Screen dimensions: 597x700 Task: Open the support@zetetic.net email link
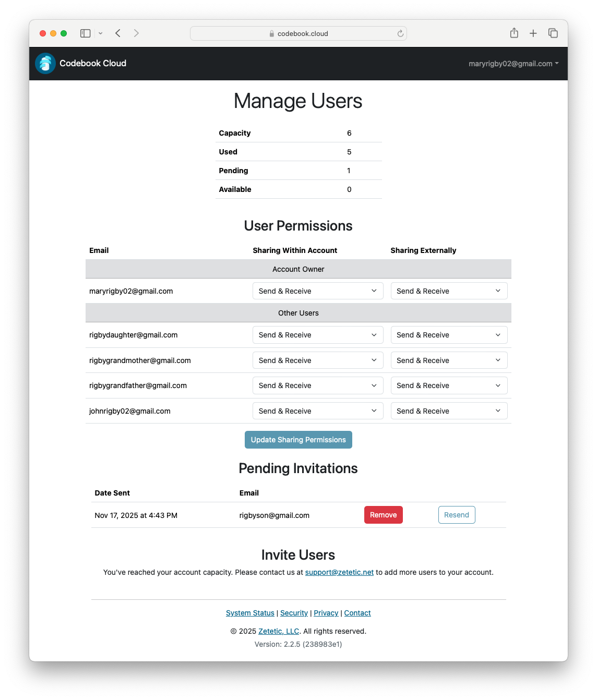(339, 572)
